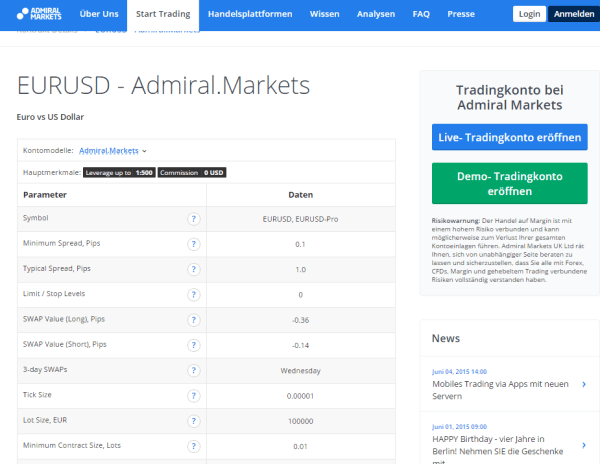600x464 pixels.
Task: Click the SWAP Short value -0.14
Action: click(x=300, y=345)
